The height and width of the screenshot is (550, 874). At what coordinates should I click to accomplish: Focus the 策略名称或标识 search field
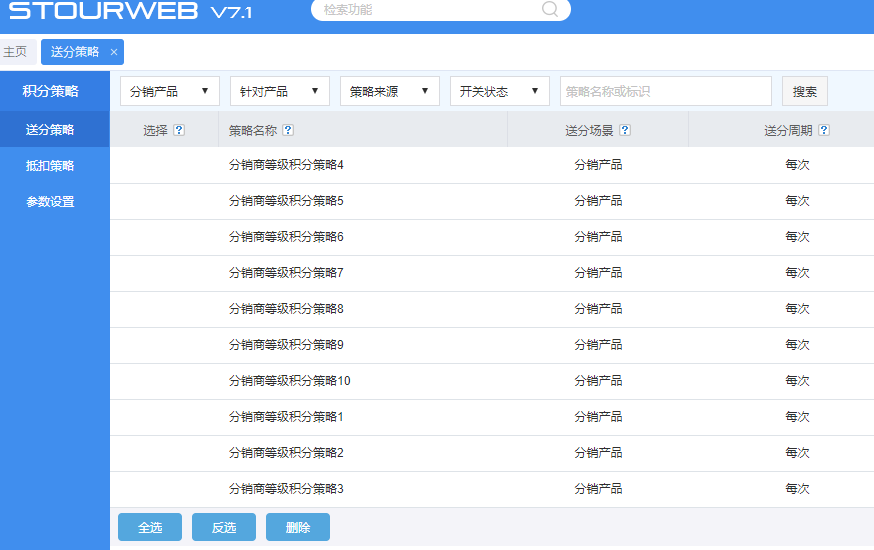click(665, 91)
